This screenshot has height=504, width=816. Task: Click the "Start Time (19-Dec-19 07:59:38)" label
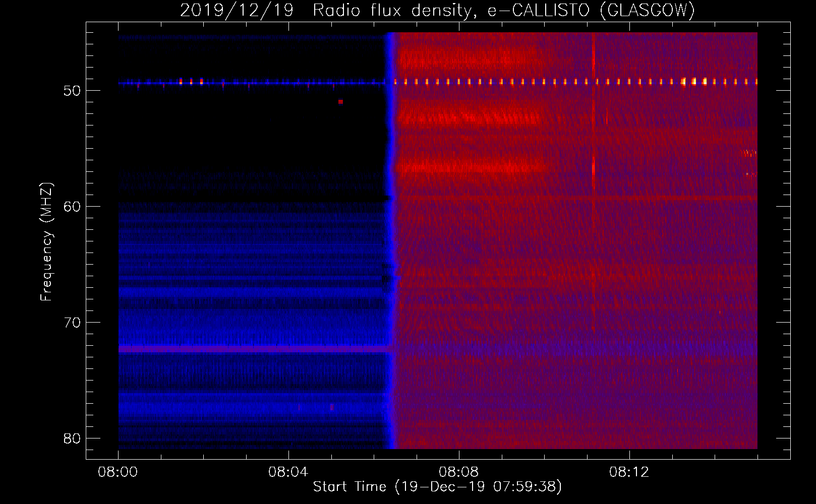tap(437, 487)
